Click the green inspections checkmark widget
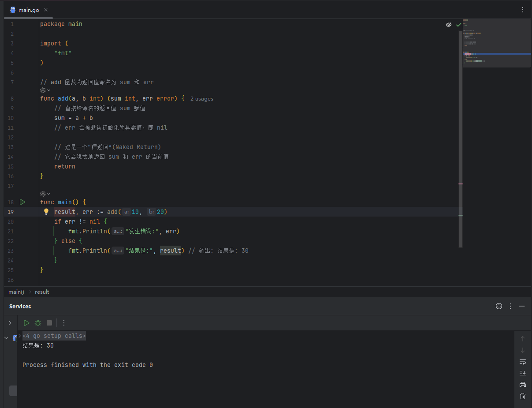 tap(458, 25)
